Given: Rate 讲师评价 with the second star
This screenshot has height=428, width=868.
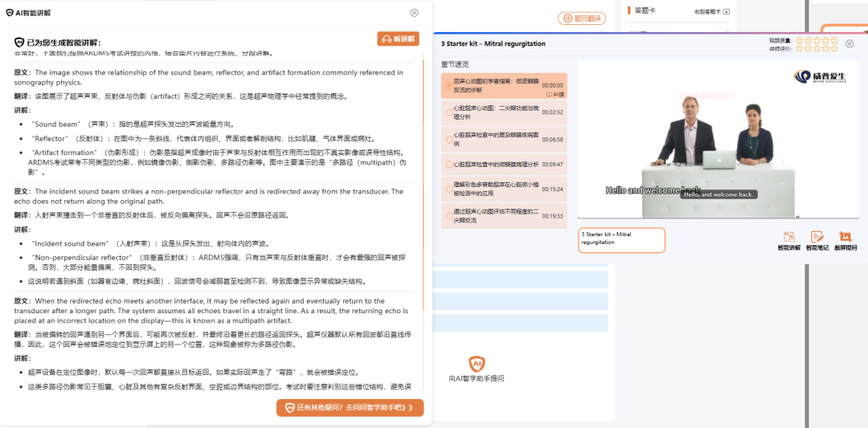Looking at the screenshot, I should point(809,49).
